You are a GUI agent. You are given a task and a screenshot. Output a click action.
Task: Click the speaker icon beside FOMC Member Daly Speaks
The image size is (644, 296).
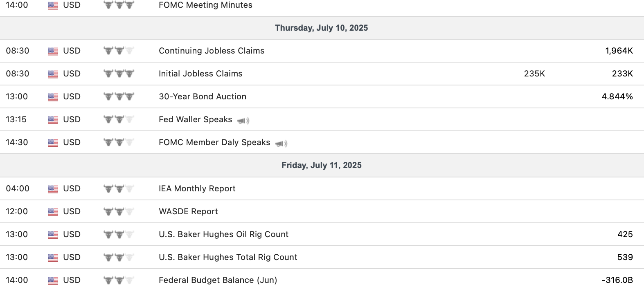[281, 144]
